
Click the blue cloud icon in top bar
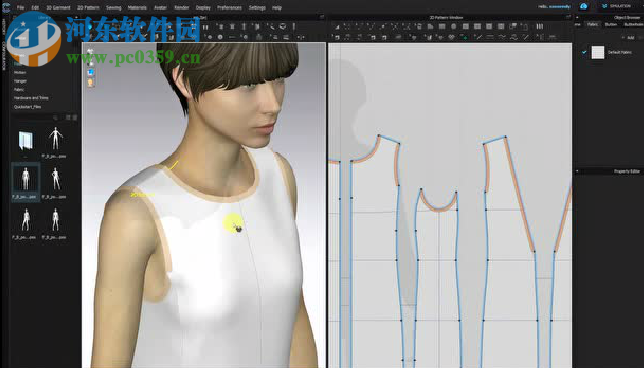click(x=584, y=6)
